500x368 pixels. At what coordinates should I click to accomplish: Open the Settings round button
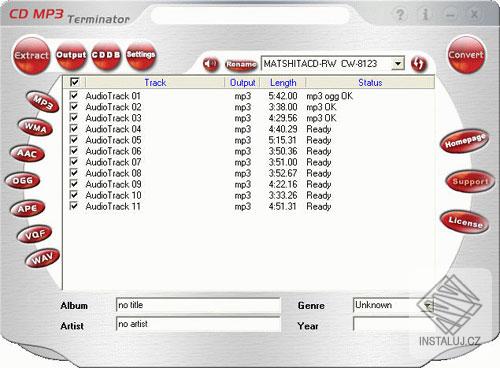click(141, 55)
